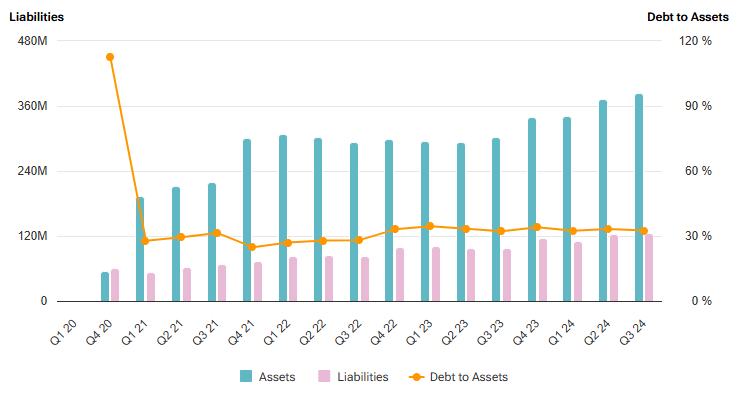The width and height of the screenshot is (737, 395).
Task: Click the pink Liabilities legend swatch
Action: point(324,376)
